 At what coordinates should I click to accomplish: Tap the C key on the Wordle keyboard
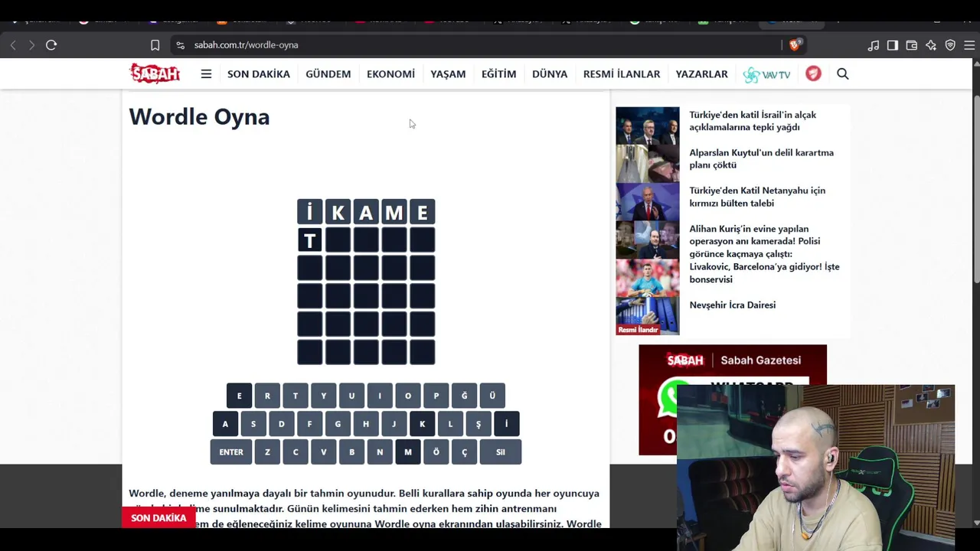coord(296,452)
